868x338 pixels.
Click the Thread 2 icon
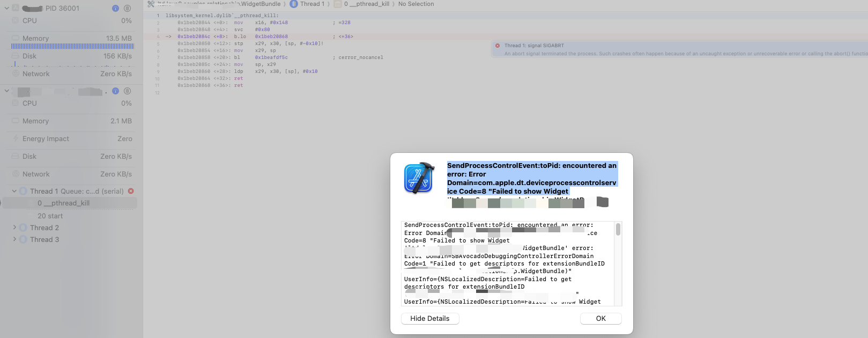point(23,227)
